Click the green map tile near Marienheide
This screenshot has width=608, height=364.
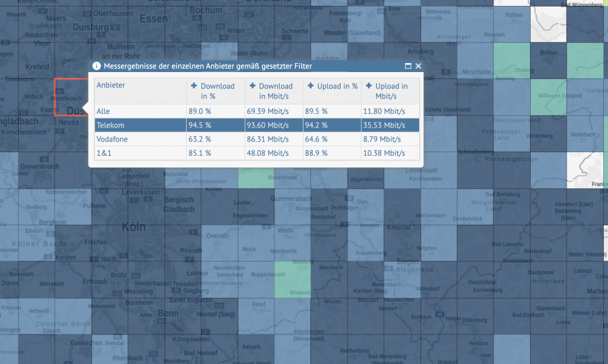(256, 178)
